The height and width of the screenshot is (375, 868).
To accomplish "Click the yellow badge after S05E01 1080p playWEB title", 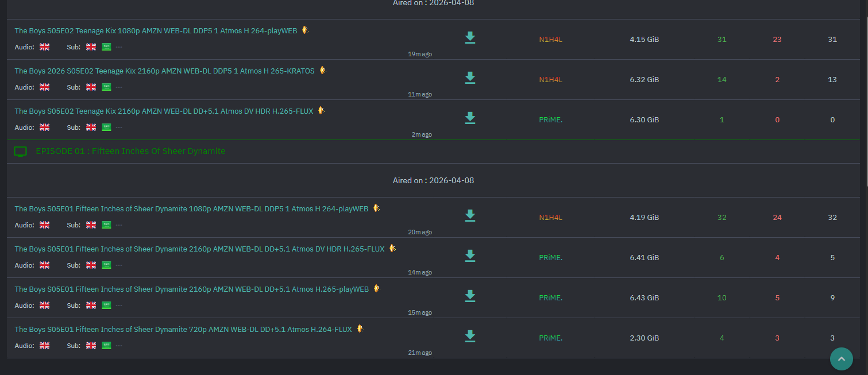I will [376, 208].
